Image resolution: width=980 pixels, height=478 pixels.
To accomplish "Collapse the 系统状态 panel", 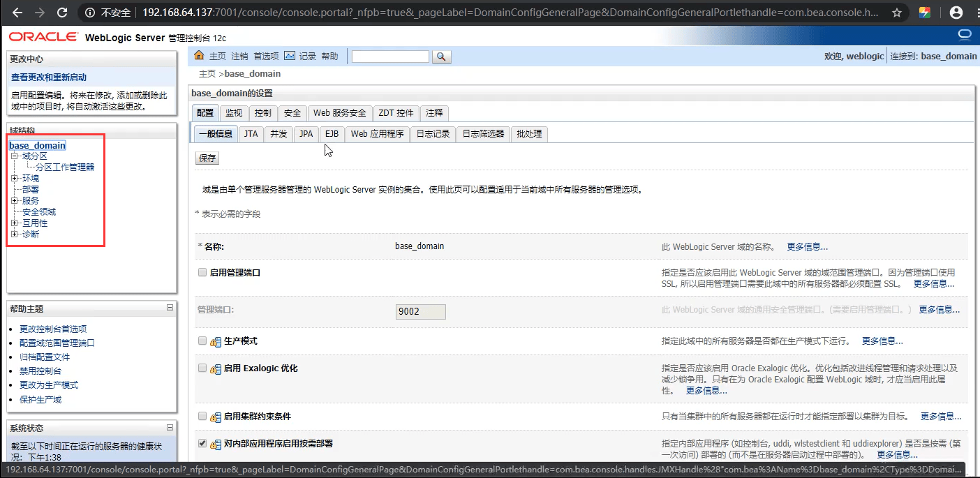I will click(170, 427).
